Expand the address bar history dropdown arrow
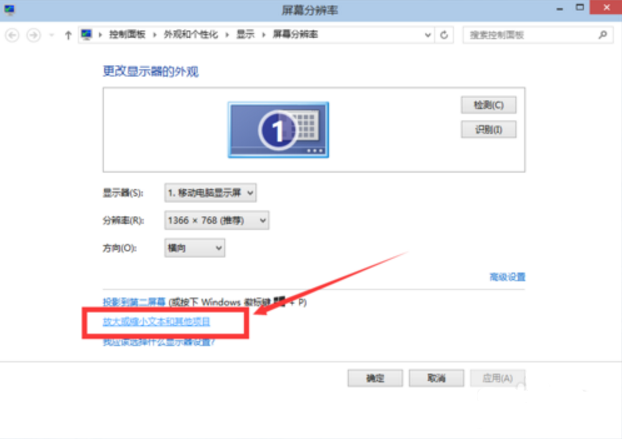 coord(427,34)
